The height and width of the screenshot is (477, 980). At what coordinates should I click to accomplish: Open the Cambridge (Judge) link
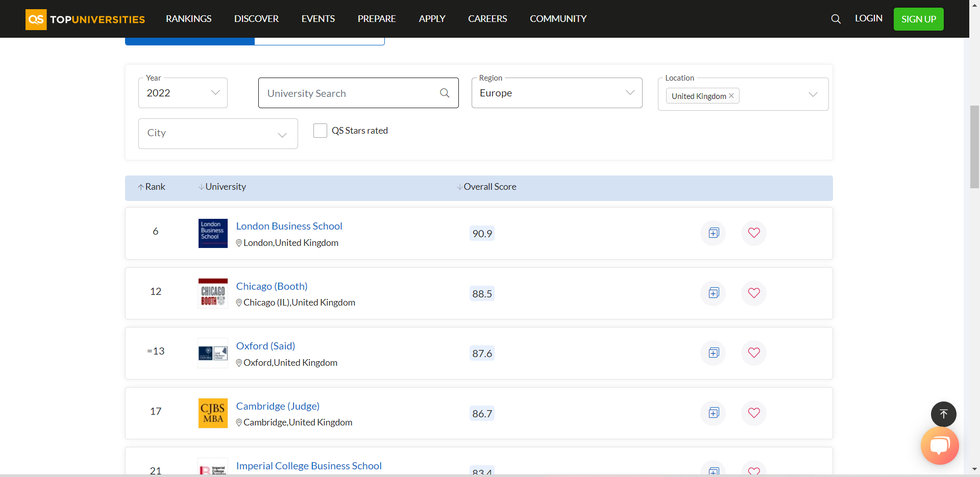[278, 406]
